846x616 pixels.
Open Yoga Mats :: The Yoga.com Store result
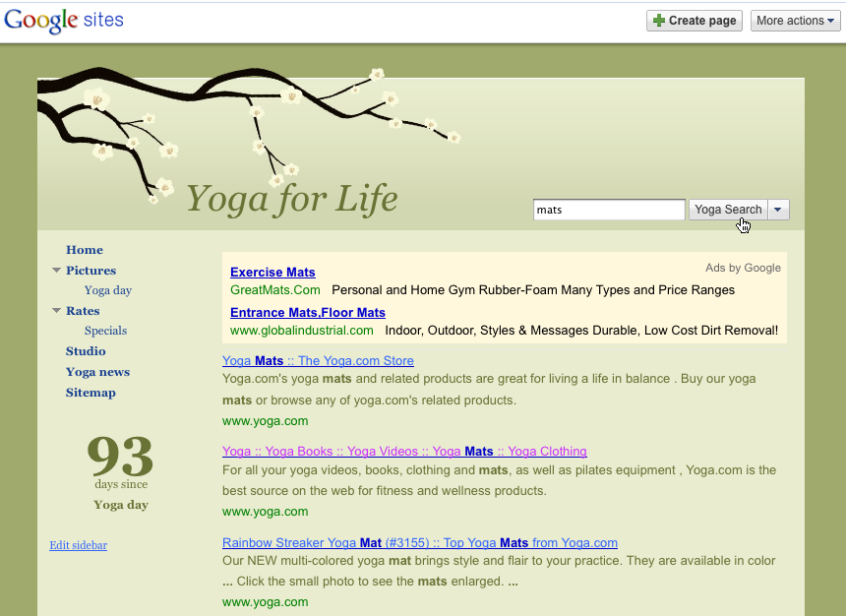(x=318, y=360)
